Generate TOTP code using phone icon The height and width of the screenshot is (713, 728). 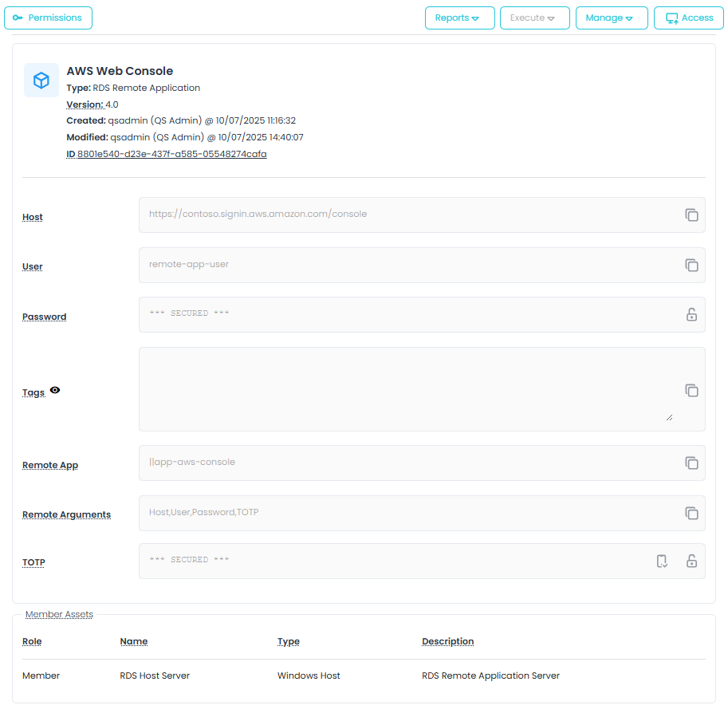pos(662,561)
